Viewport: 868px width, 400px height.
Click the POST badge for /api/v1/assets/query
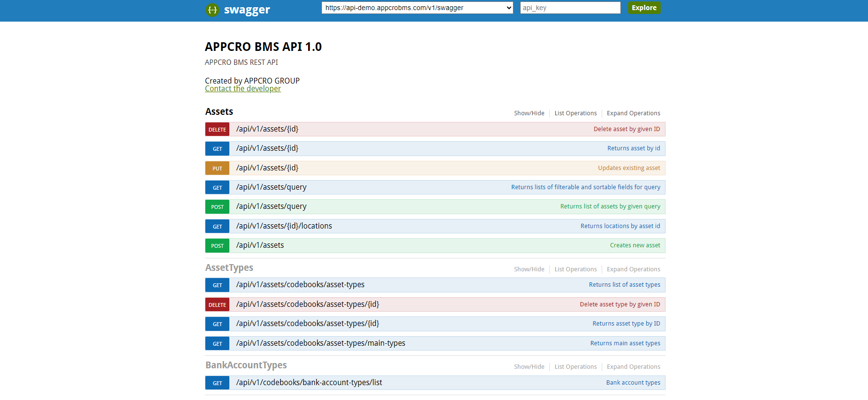click(217, 207)
